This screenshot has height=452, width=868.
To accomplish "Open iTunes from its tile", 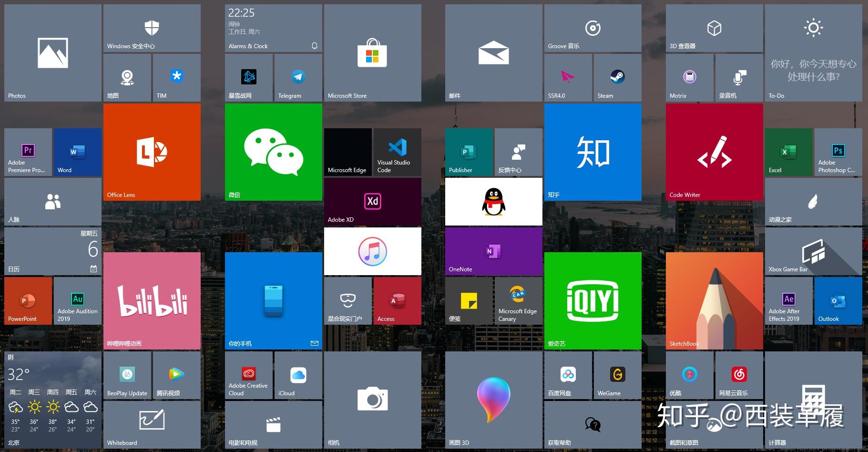I will click(372, 251).
